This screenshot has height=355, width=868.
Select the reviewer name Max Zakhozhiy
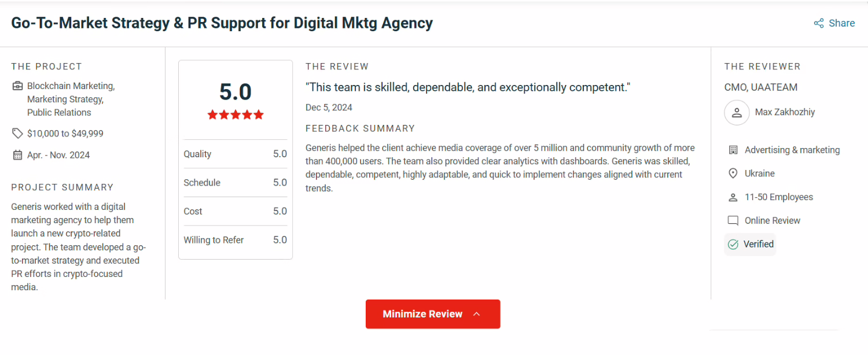click(x=785, y=112)
